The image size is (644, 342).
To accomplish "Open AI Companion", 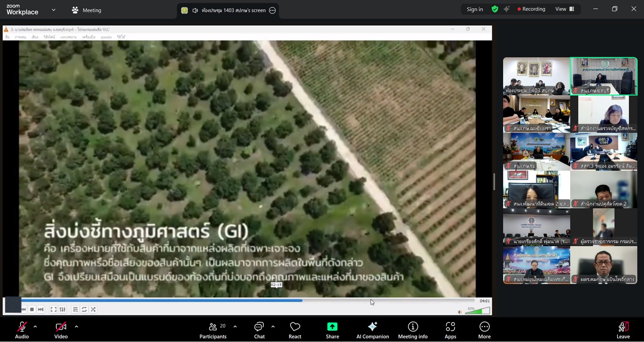I will coord(373,330).
